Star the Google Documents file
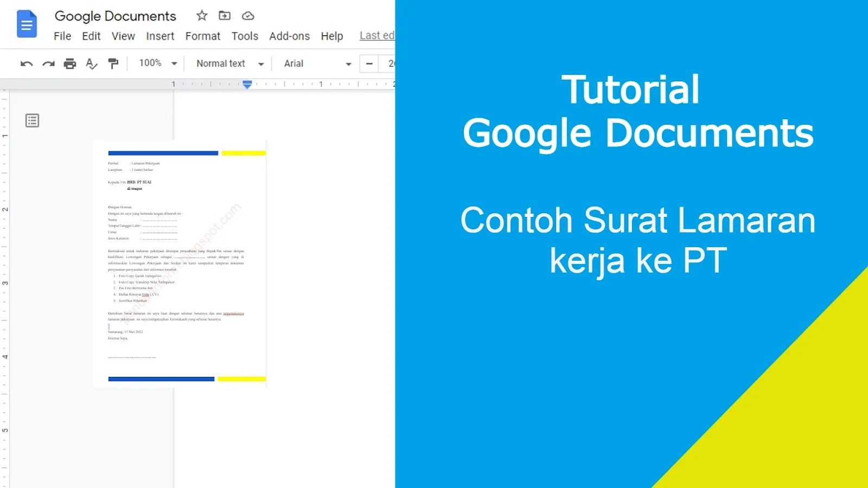 coord(202,16)
